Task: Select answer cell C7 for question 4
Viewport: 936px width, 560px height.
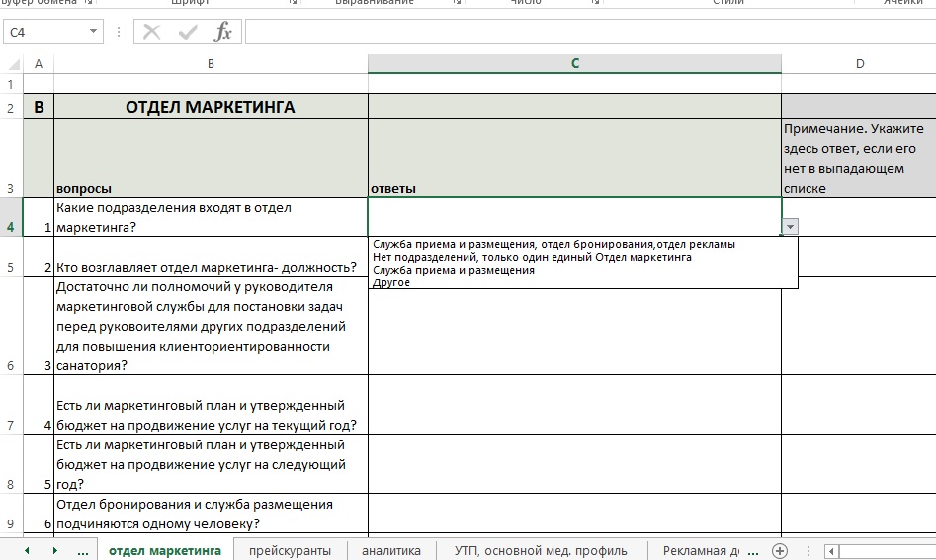Action: click(x=575, y=406)
